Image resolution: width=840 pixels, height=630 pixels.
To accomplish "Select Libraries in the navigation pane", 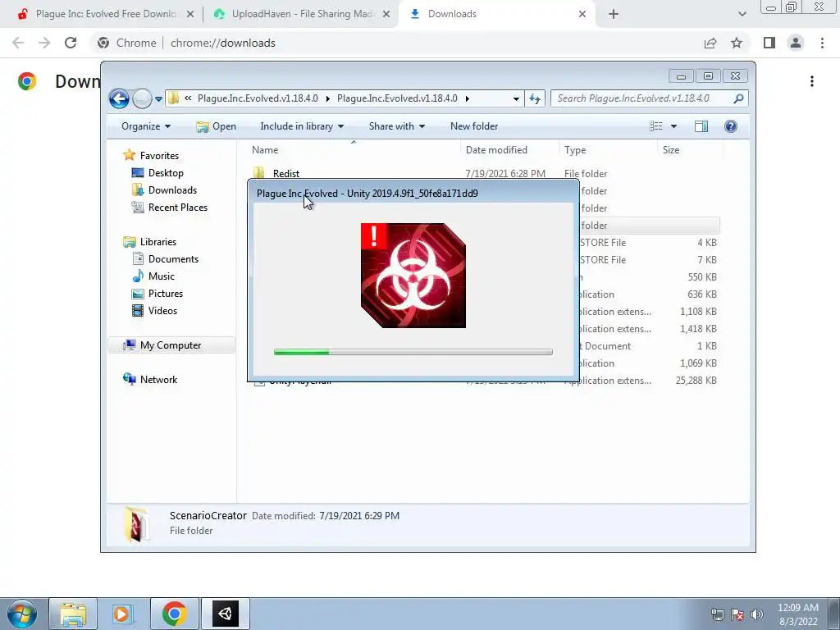I will tap(158, 242).
